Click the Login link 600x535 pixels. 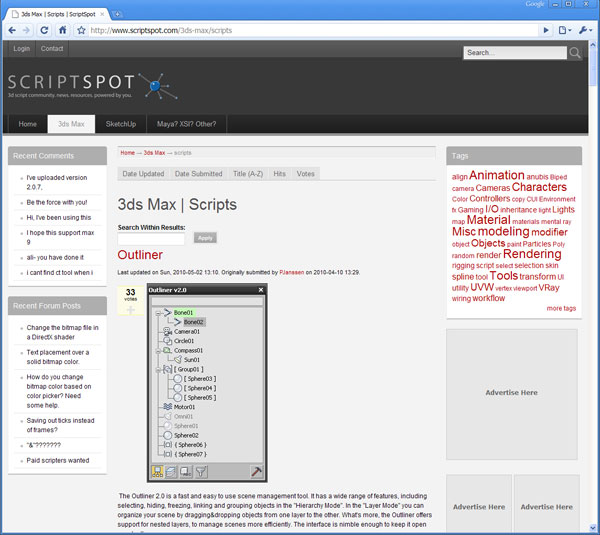[x=21, y=49]
